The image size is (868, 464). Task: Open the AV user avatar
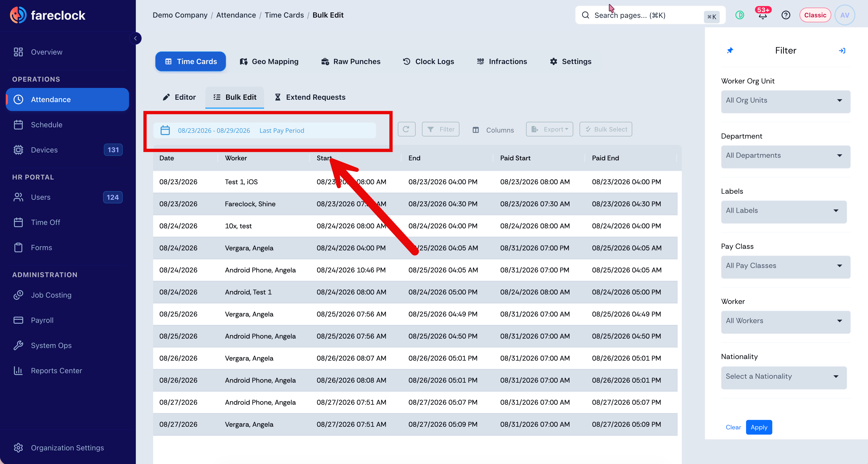tap(845, 15)
